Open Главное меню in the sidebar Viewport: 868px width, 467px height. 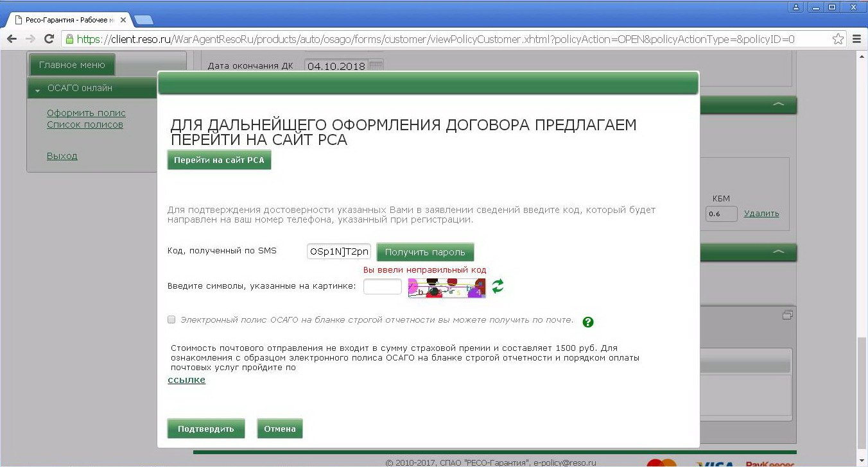[72, 65]
